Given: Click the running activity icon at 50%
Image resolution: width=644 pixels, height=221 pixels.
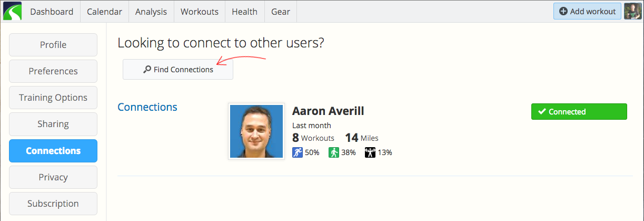Looking at the screenshot, I should point(298,152).
